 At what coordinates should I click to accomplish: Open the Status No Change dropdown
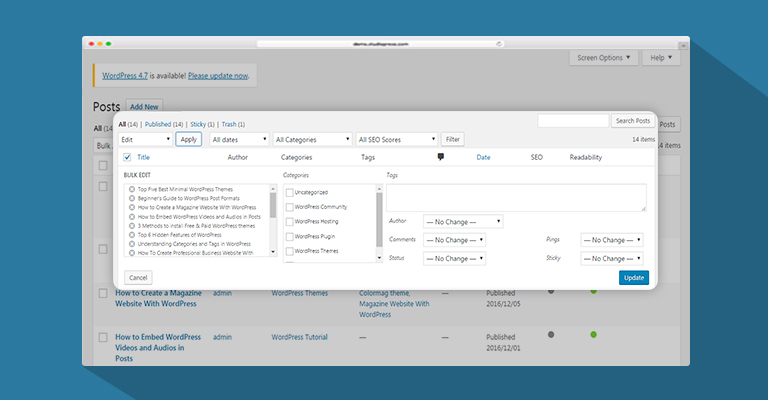click(x=455, y=259)
